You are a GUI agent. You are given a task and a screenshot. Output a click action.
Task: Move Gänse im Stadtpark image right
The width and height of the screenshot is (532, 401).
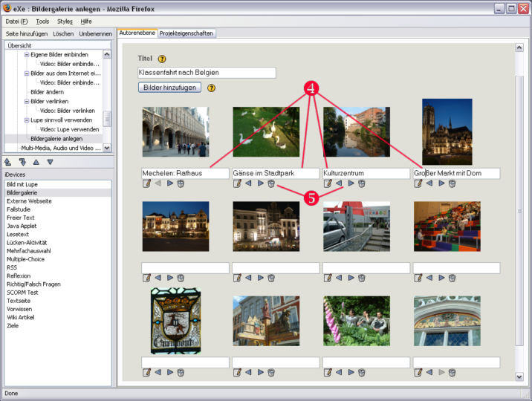point(261,183)
